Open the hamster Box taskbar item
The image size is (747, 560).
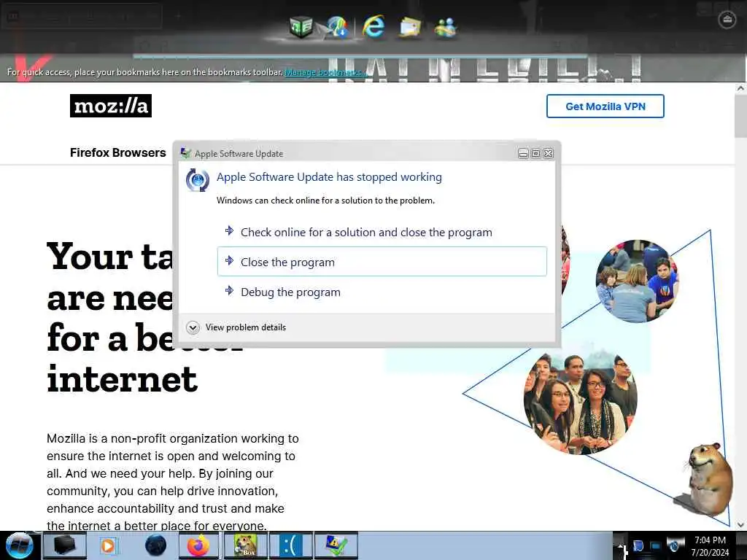pos(244,545)
